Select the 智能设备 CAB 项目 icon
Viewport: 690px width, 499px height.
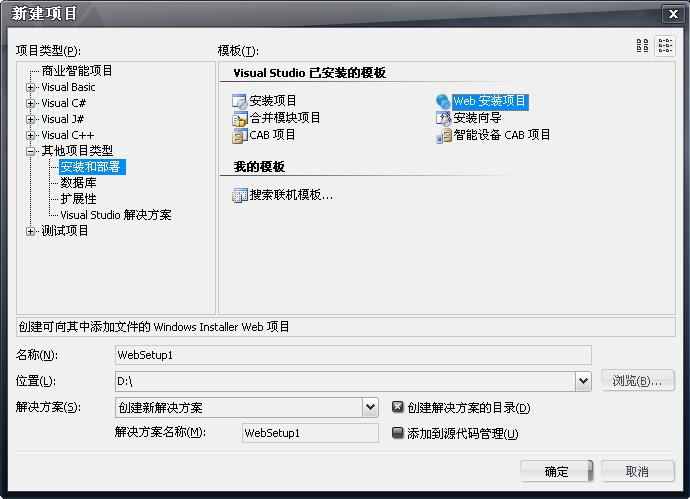click(x=443, y=136)
